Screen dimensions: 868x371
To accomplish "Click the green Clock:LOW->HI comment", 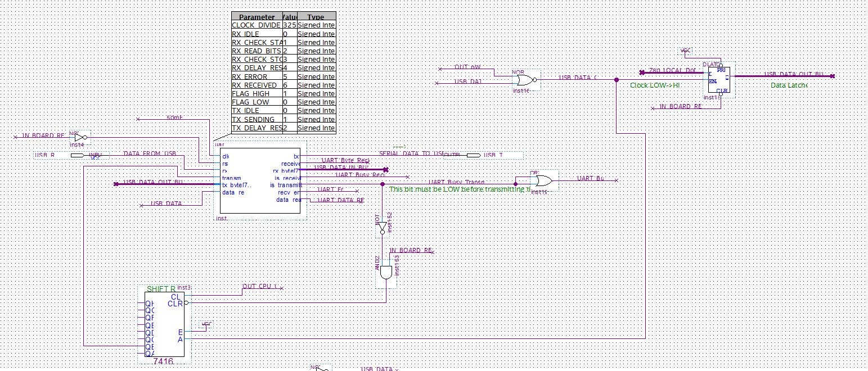I will tap(655, 85).
